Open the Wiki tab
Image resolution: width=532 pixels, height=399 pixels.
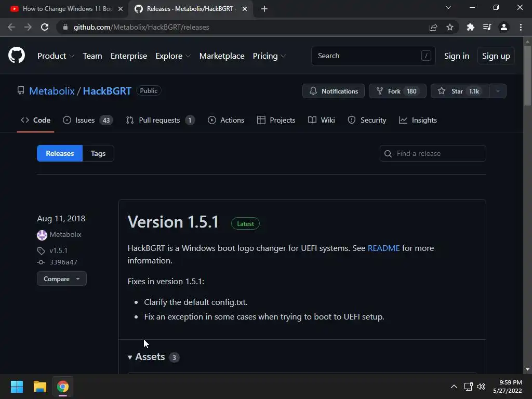(x=321, y=120)
